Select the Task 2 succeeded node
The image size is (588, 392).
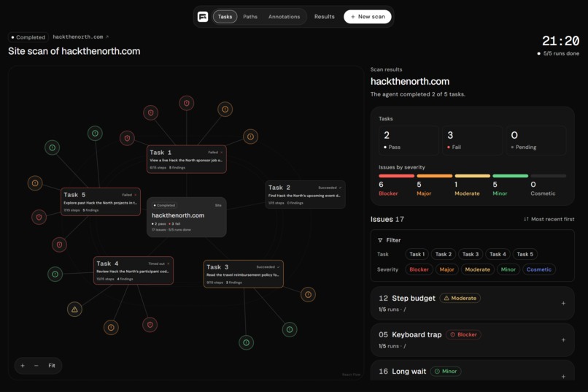click(305, 195)
